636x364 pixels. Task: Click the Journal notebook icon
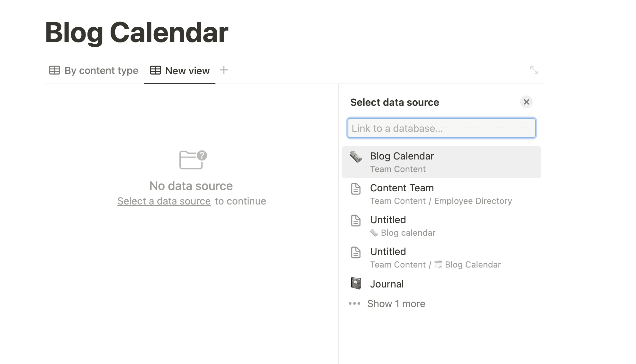click(x=356, y=283)
